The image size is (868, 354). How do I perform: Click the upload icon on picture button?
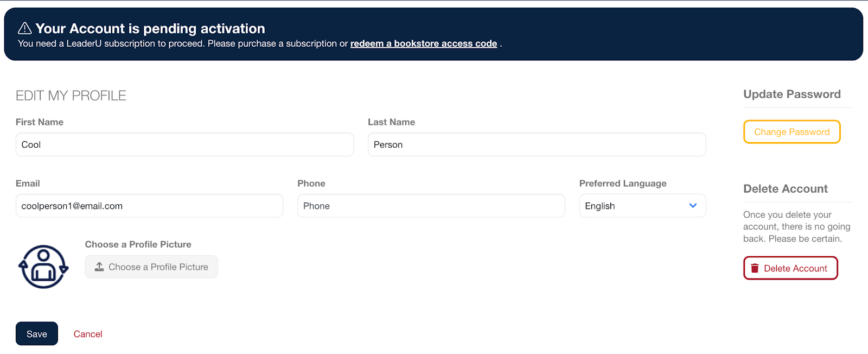pos(99,267)
